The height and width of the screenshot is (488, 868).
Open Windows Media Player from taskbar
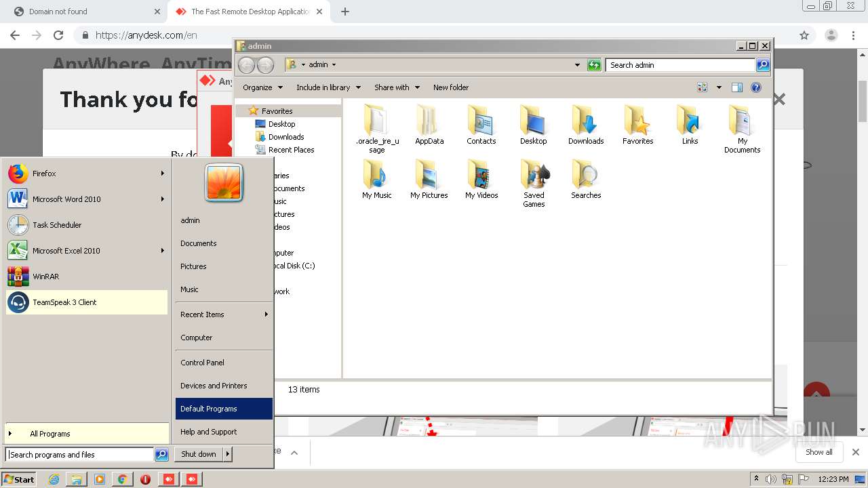(x=100, y=479)
